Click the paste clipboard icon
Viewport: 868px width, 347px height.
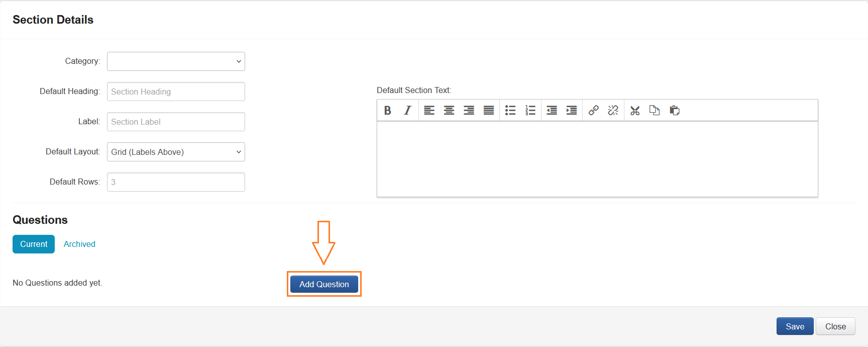coord(675,111)
